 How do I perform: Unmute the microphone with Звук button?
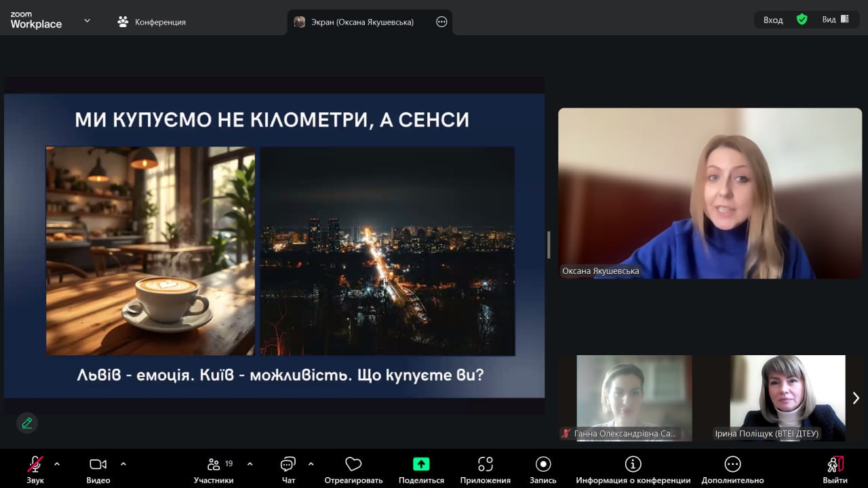[x=35, y=465]
